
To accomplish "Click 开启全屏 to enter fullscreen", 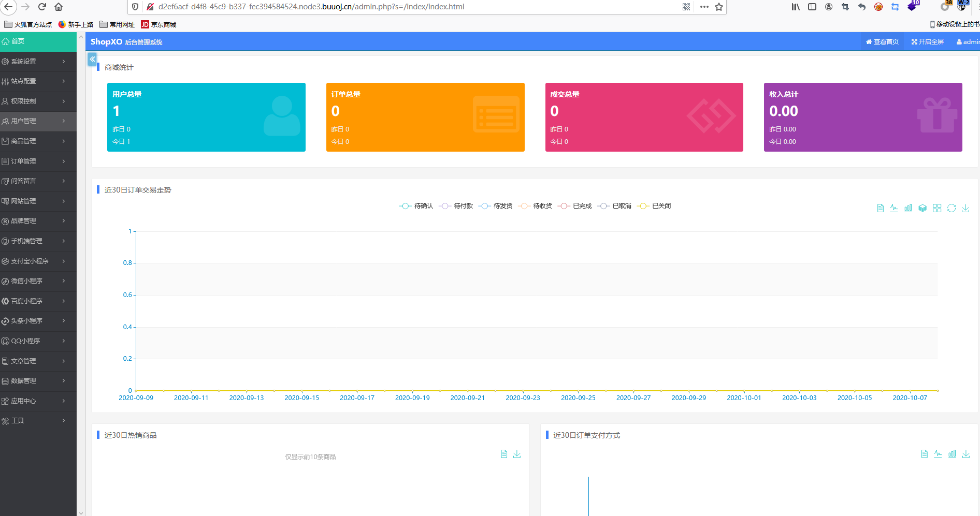I will tap(928, 42).
